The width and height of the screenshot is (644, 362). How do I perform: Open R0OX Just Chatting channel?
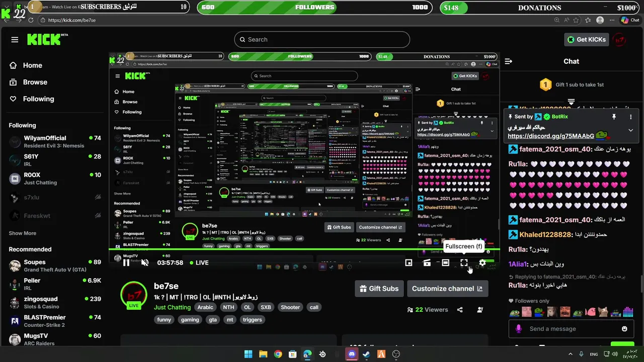[x=55, y=178]
